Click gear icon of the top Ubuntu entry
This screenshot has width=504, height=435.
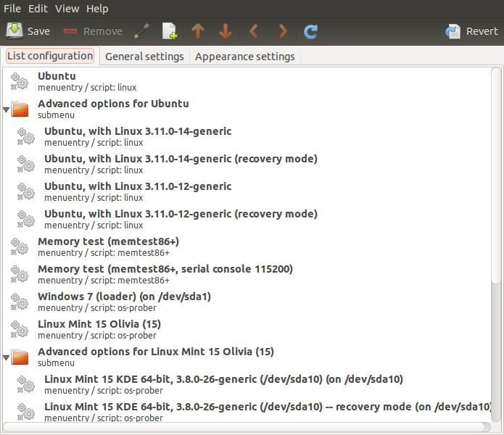coord(20,81)
